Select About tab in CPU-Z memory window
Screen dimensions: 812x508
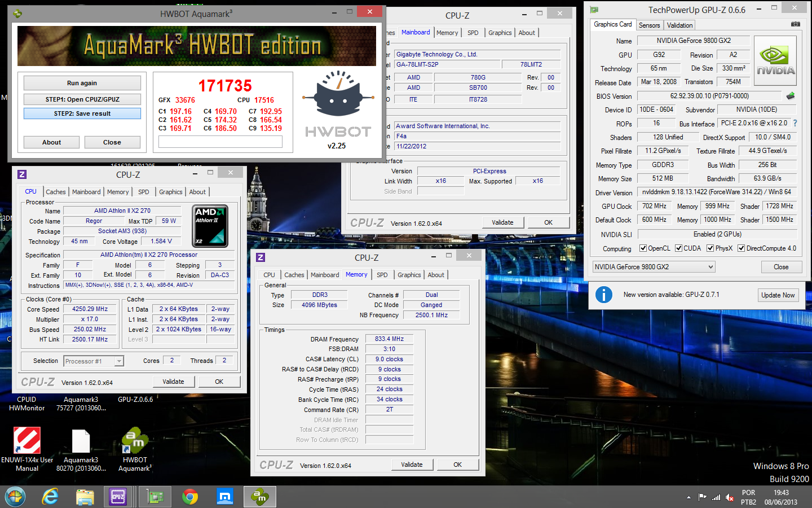click(x=436, y=275)
